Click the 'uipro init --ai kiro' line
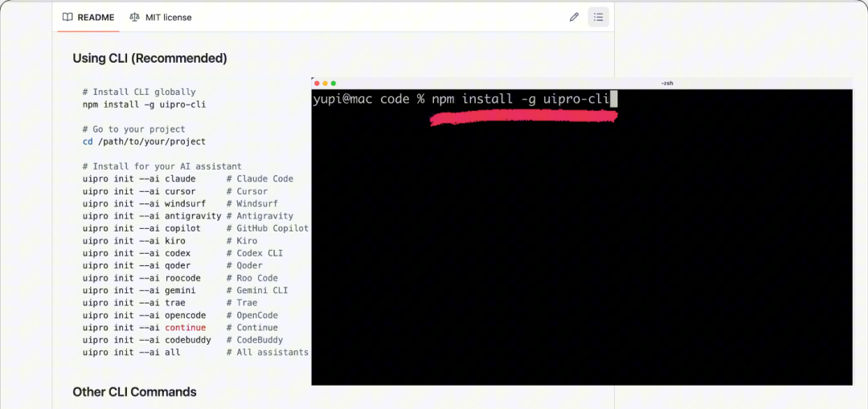Screen dimensions: 868x409 tap(134, 241)
